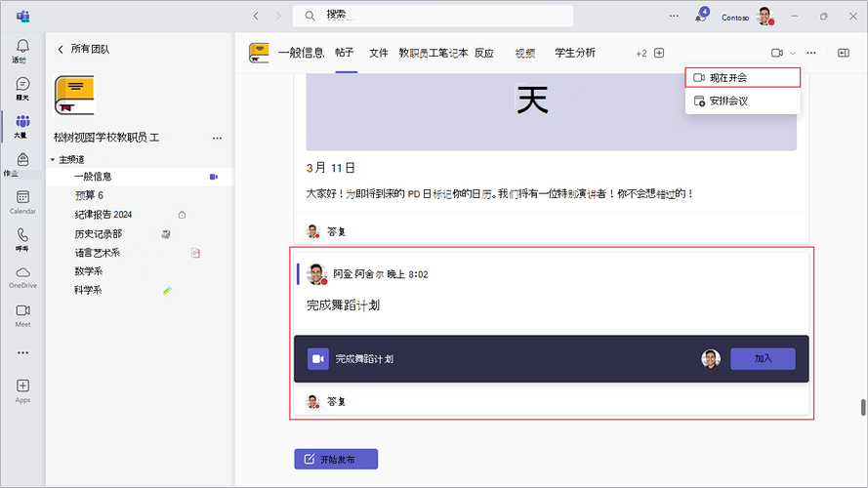868x488 pixels.
Task: Click the 开始发布 button
Action: click(x=336, y=459)
